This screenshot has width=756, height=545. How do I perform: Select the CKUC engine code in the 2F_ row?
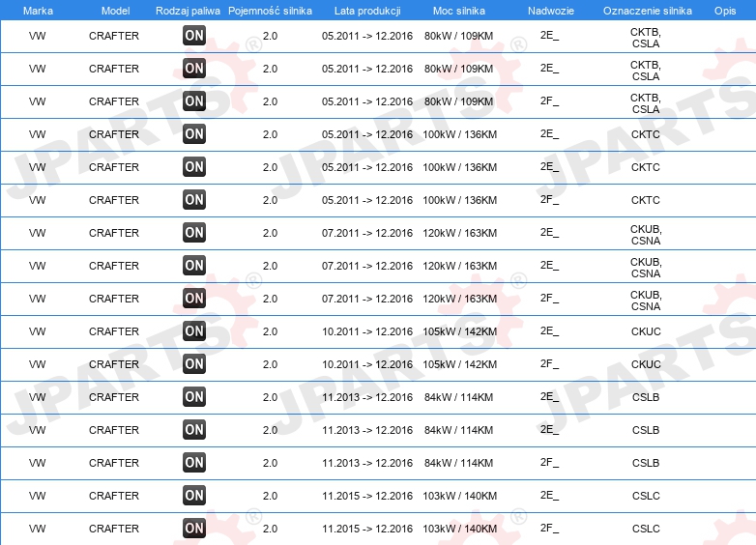point(646,364)
